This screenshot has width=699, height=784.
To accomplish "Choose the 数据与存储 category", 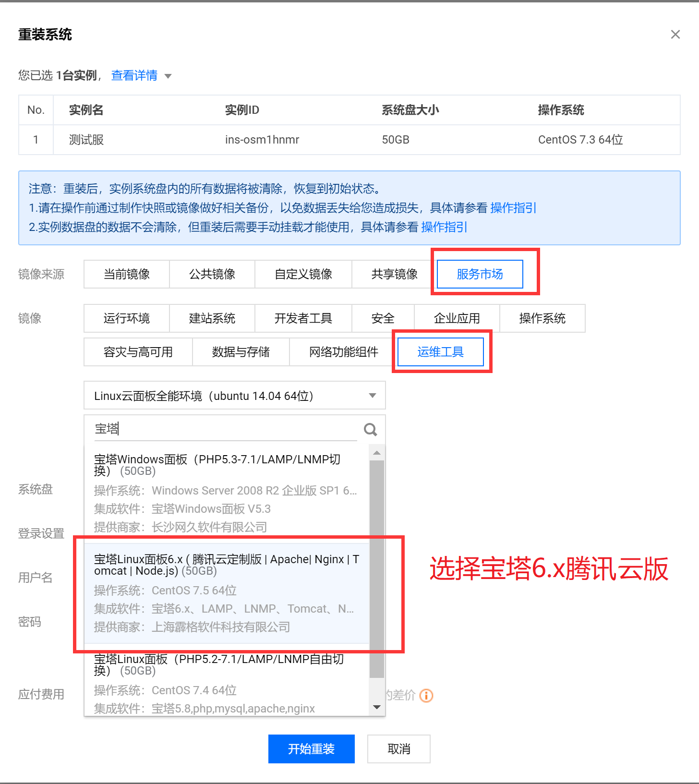I will pos(241,352).
